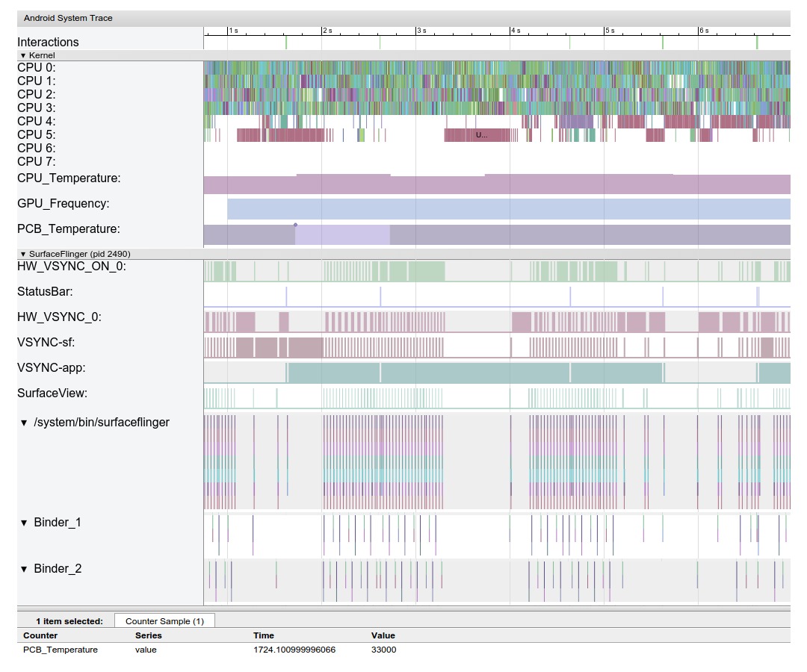Screen dimensions: 807x672
Task: Collapse the Binder_1 thread track
Action: point(24,523)
